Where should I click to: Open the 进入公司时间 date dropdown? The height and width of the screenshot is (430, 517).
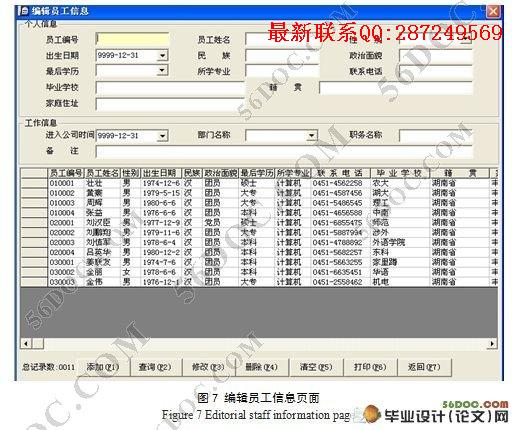[x=162, y=136]
